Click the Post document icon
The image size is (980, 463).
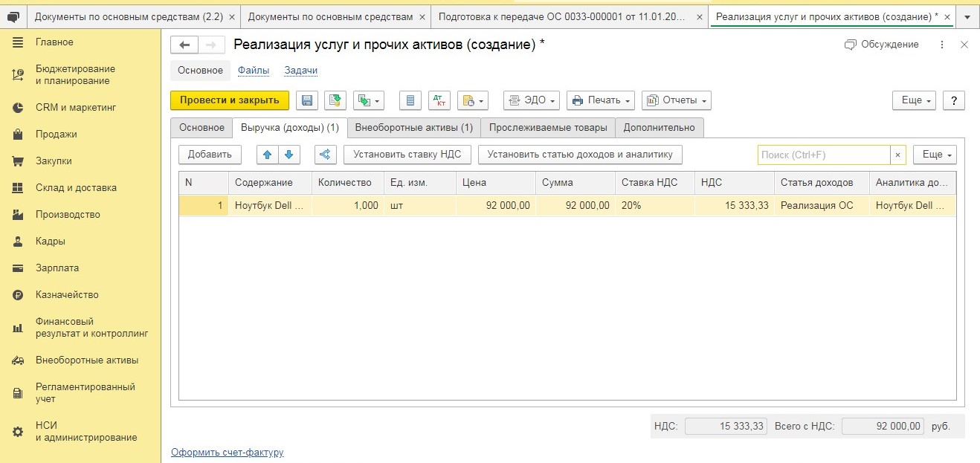[x=335, y=100]
